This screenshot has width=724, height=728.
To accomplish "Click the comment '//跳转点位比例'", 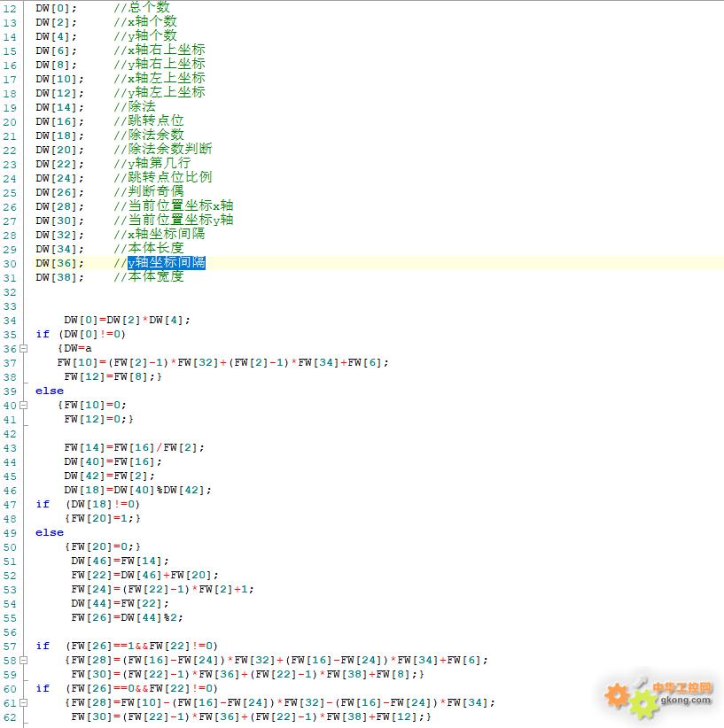I will (x=163, y=178).
